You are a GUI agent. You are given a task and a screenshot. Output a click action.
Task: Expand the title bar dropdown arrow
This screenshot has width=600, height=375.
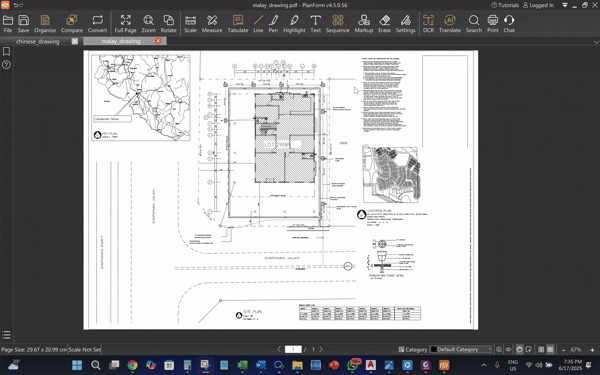pyautogui.click(x=565, y=5)
